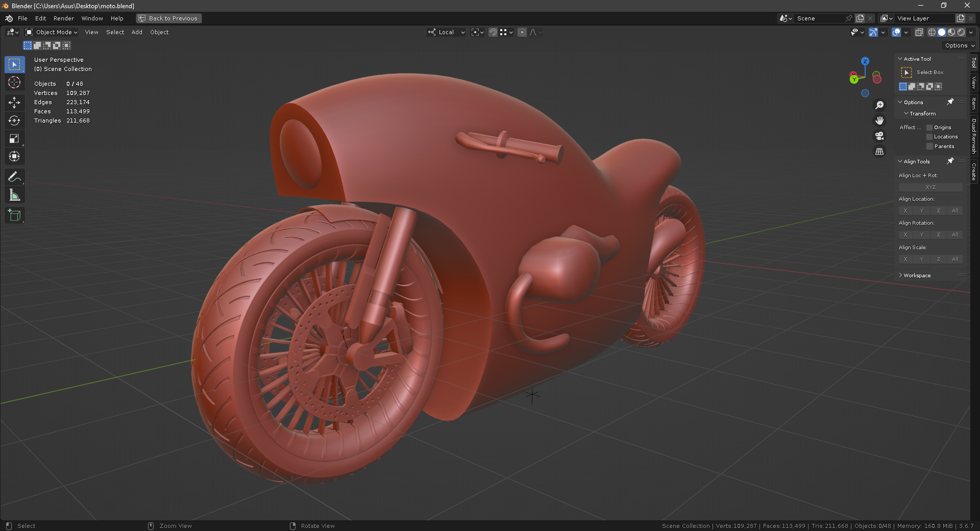980x531 pixels.
Task: Select the Measure tool
Action: coord(14,195)
